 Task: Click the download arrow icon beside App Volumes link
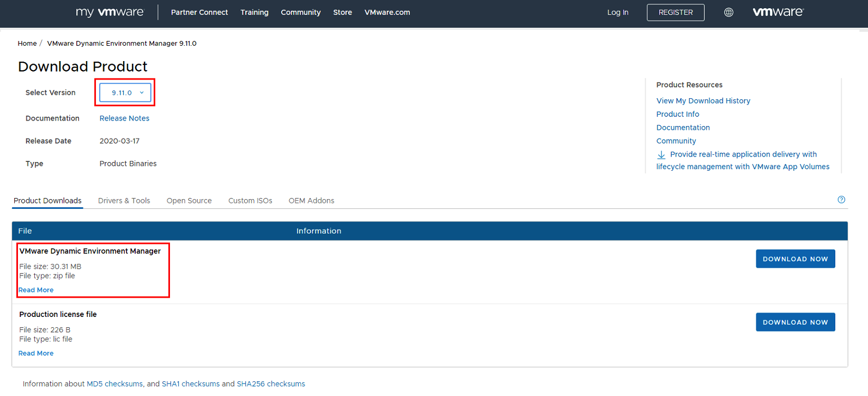661,155
